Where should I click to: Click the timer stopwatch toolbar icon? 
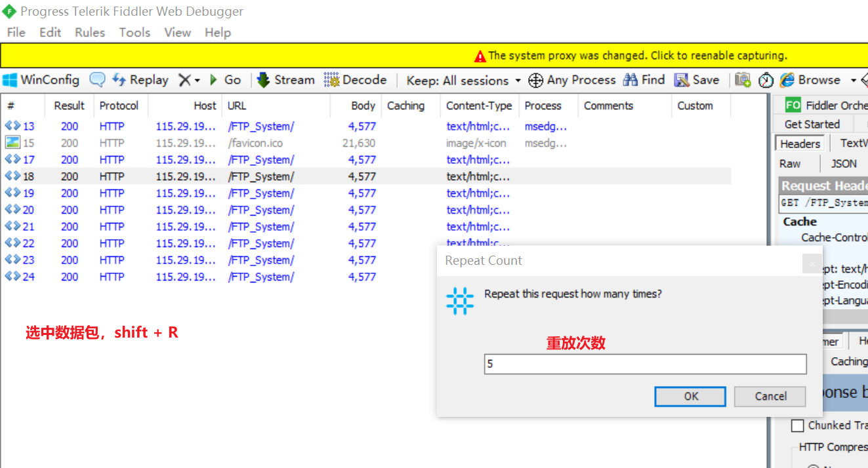coord(766,80)
